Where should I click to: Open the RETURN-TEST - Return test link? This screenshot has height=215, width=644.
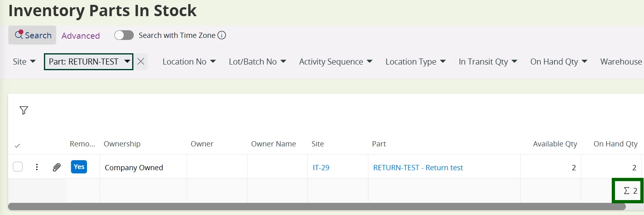[x=418, y=167]
